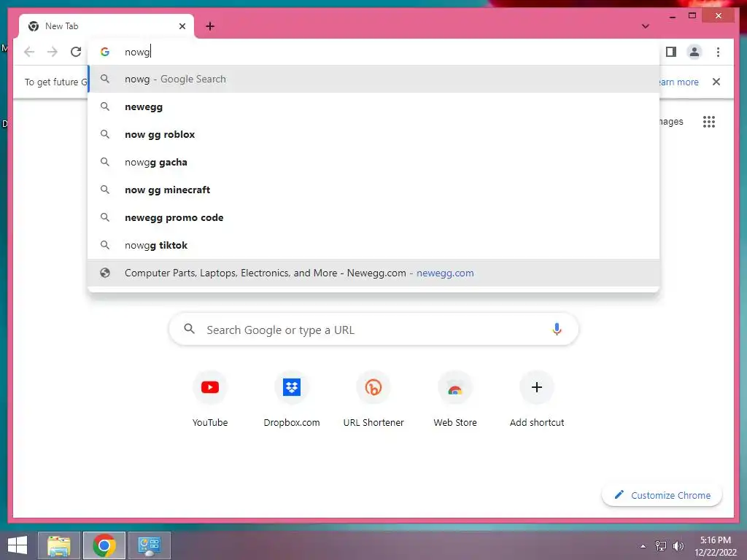
Task: Open the YouTube shortcut
Action: click(x=210, y=400)
